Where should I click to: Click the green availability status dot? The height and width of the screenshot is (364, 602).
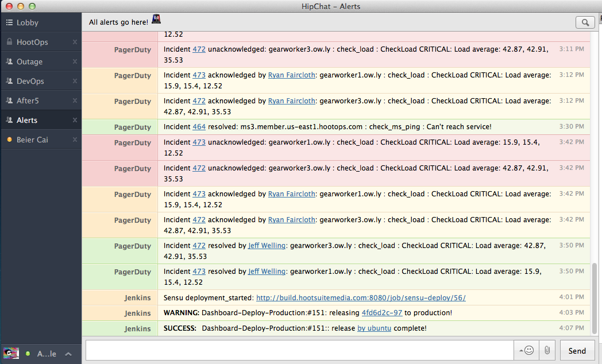point(28,354)
